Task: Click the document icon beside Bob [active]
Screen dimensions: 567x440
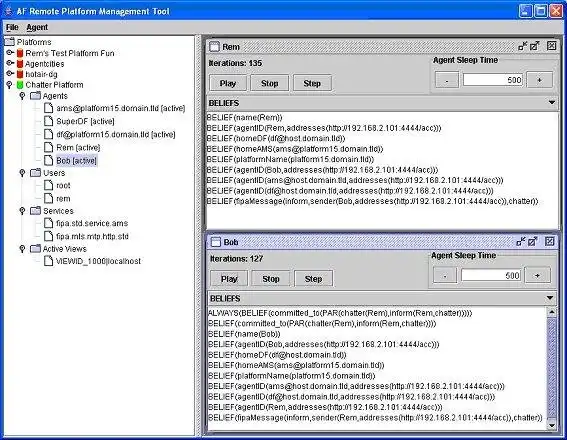Action: [48, 160]
